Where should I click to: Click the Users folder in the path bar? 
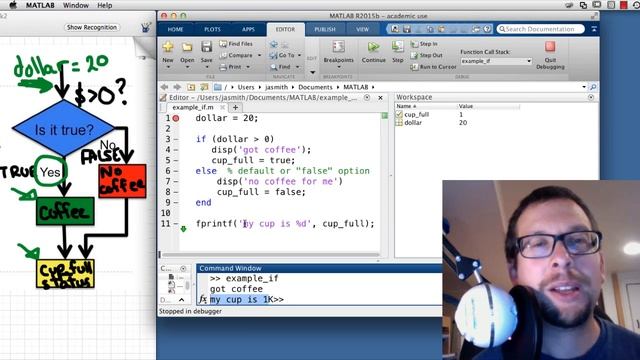click(x=246, y=87)
